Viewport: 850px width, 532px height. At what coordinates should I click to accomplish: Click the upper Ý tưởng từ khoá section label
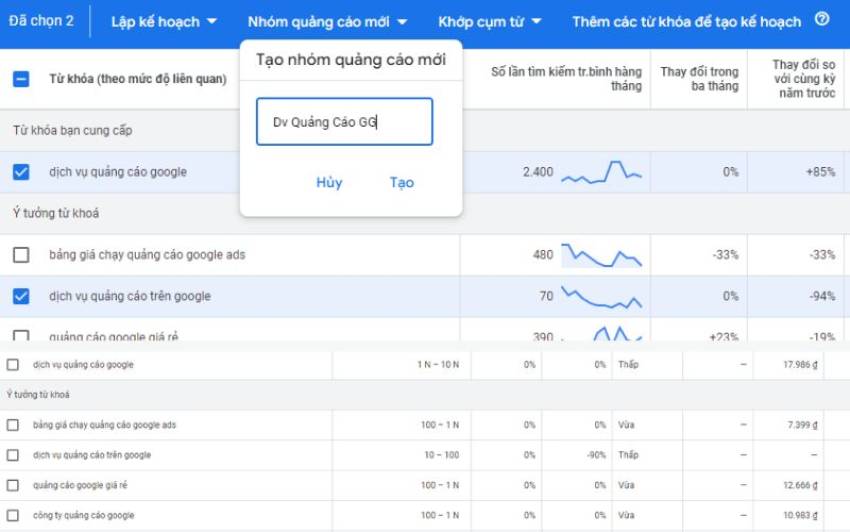[56, 213]
